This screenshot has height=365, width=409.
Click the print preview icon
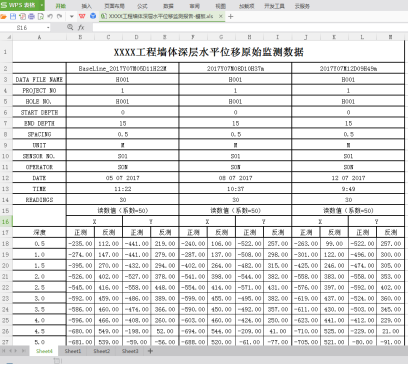tap(40, 16)
